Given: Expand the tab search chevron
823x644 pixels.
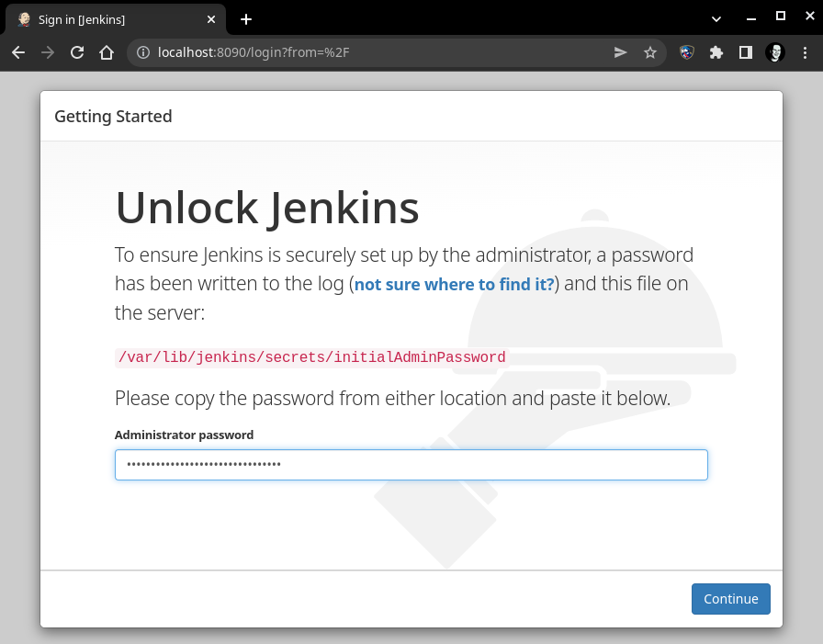Looking at the screenshot, I should pyautogui.click(x=716, y=18).
